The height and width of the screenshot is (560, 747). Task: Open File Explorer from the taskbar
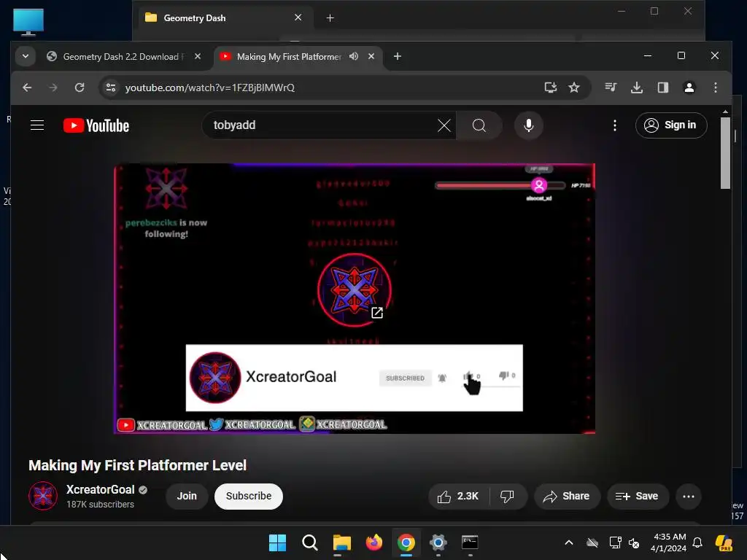pyautogui.click(x=341, y=542)
